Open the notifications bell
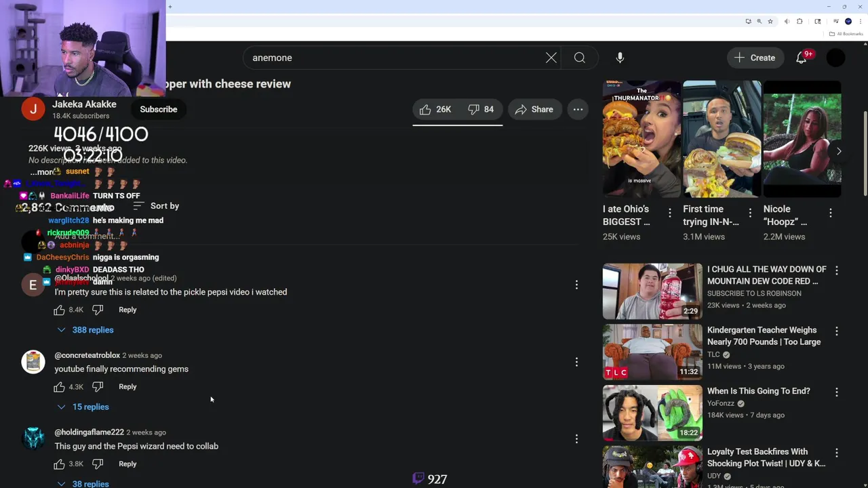The width and height of the screenshot is (868, 488). pos(802,58)
